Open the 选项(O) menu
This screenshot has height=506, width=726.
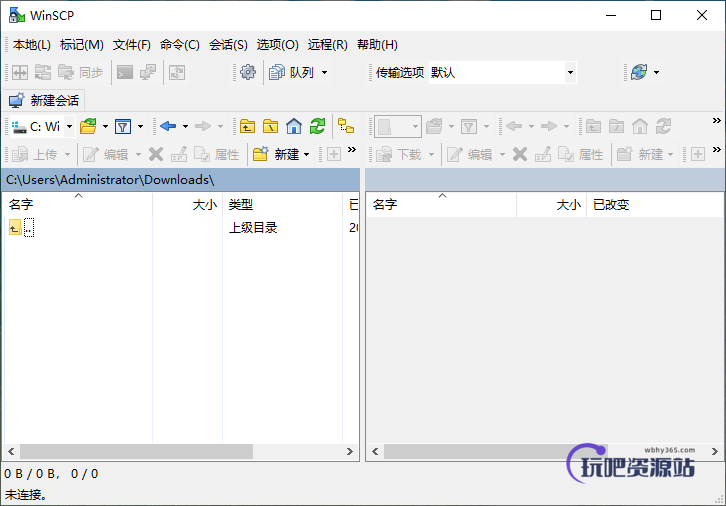tap(277, 45)
